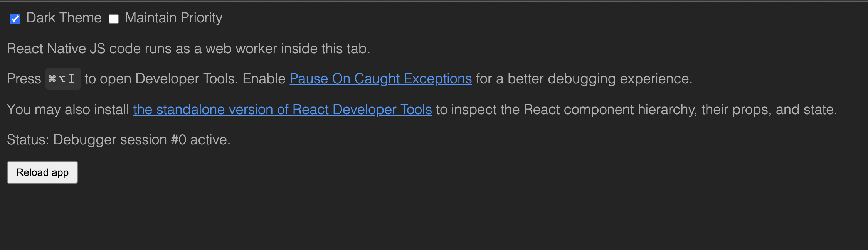
Task: Click the Reload app button
Action: pyautogui.click(x=42, y=172)
